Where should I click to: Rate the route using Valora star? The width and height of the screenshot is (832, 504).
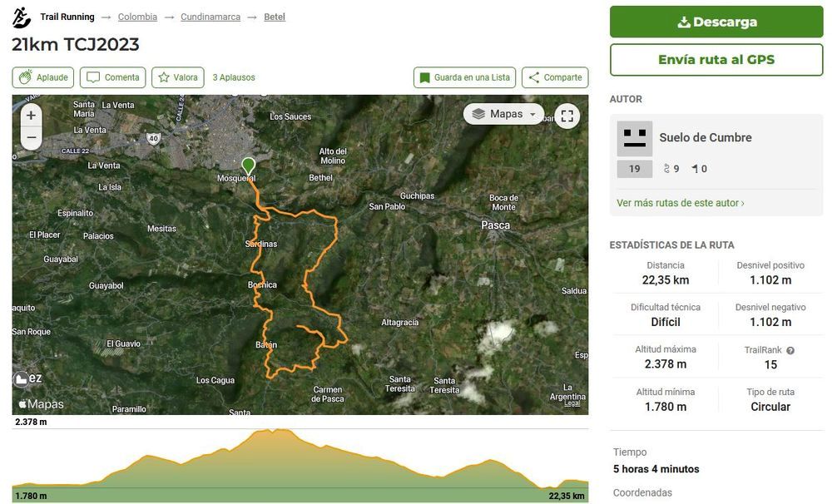(178, 77)
